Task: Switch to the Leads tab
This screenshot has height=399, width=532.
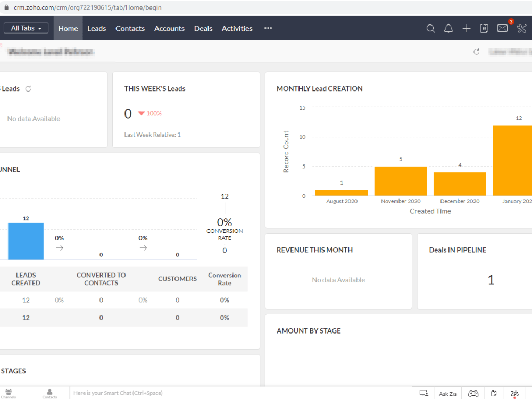Action: click(x=97, y=29)
